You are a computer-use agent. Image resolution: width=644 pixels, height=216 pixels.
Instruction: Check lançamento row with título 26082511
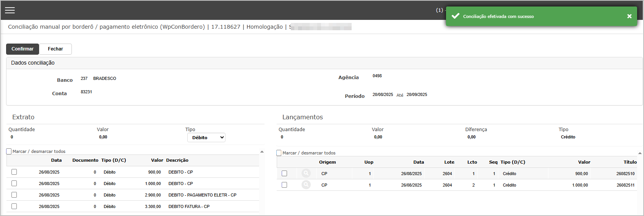tap(284, 185)
